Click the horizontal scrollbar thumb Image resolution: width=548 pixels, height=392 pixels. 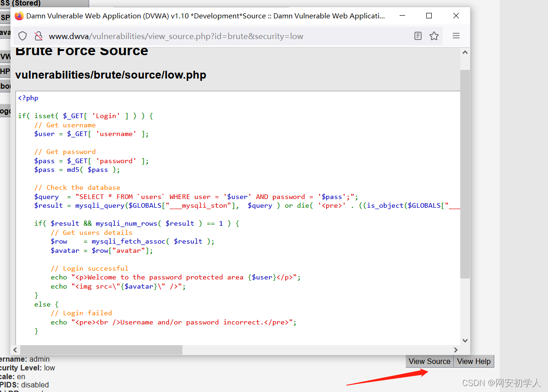[102, 350]
